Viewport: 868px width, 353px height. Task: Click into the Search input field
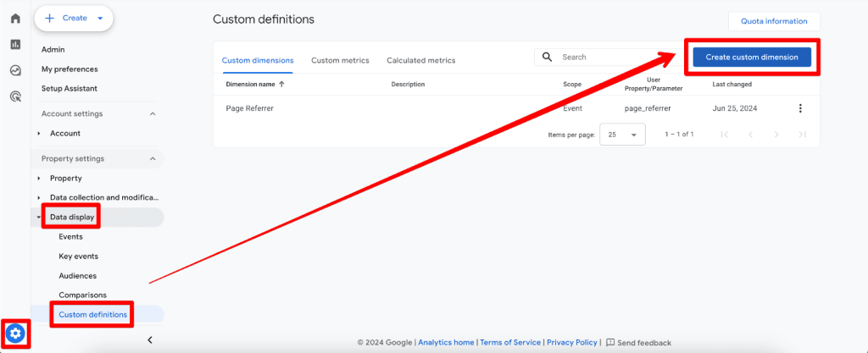point(609,57)
